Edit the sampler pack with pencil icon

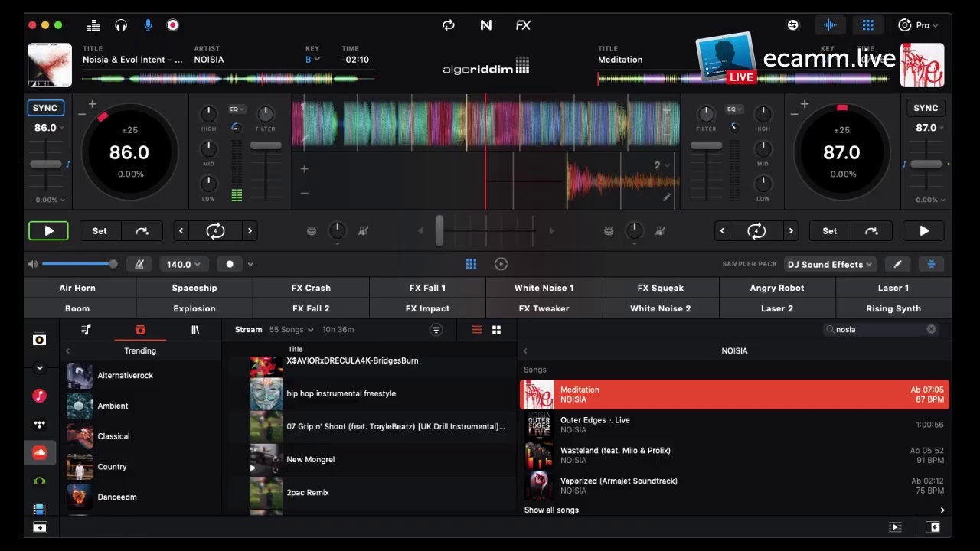tap(897, 264)
